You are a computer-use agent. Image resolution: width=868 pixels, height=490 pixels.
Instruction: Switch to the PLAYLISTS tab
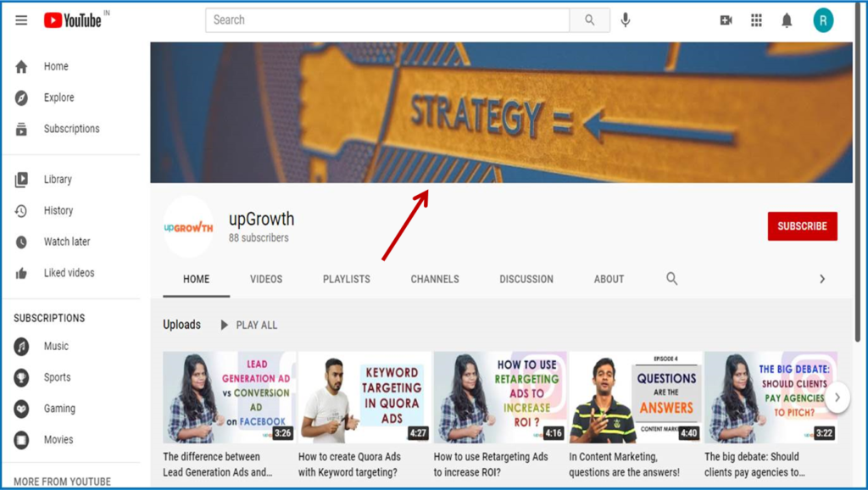click(x=347, y=279)
